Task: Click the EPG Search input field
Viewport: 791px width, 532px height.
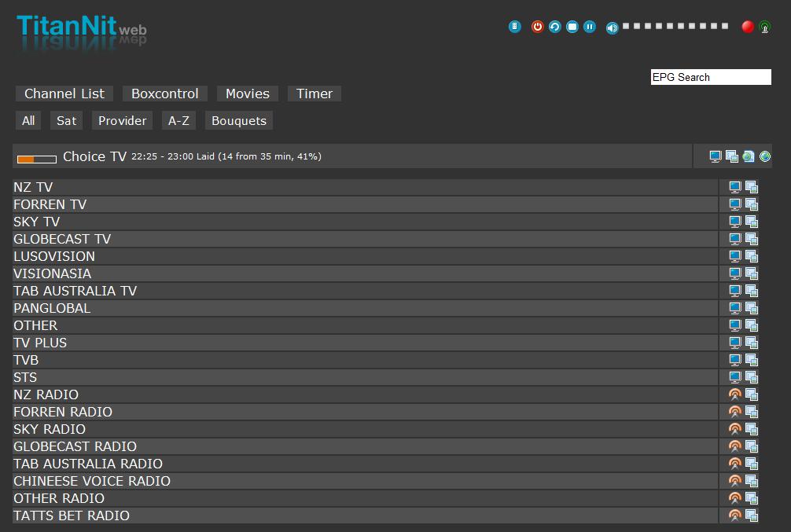Action: point(711,77)
